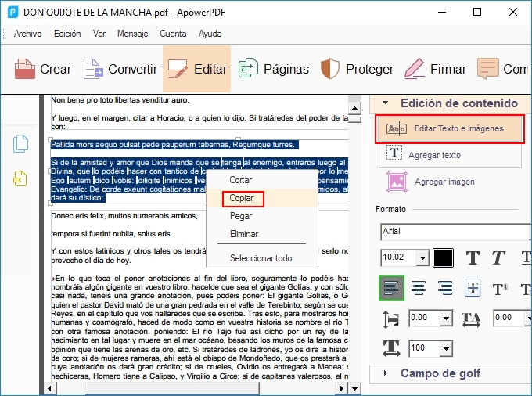Click the horizontal scaling T icon
The height and width of the screenshot is (396, 532).
click(391, 348)
